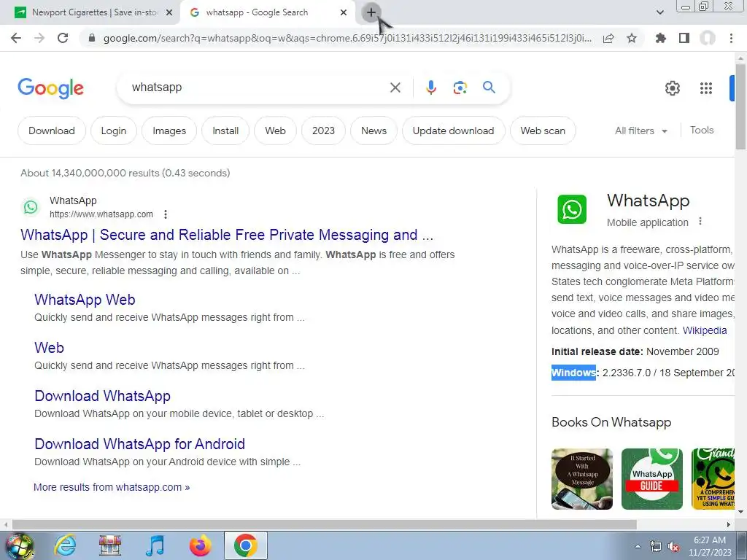
Task: Clear the search box with the X
Action: (x=395, y=87)
